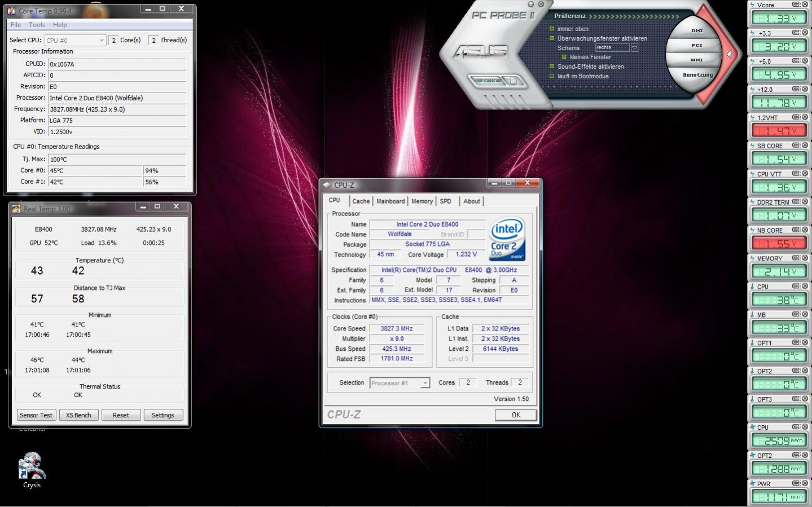Open settings icon on the PWR fan sensor
The width and height of the screenshot is (812, 507).
796,483
